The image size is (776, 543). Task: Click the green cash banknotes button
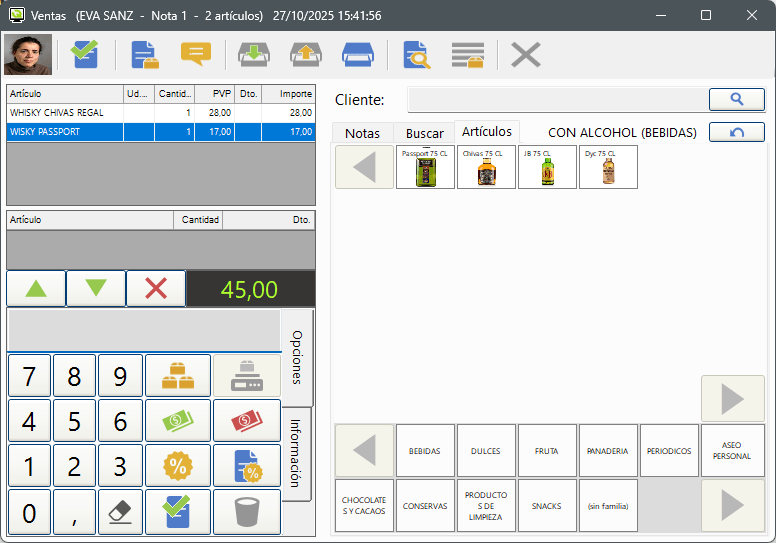(x=177, y=420)
